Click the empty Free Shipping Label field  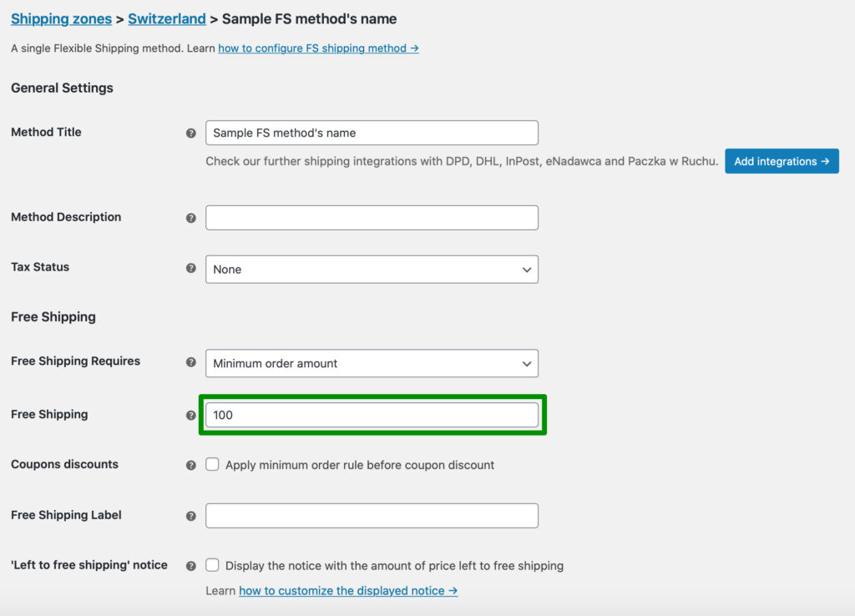(x=372, y=516)
